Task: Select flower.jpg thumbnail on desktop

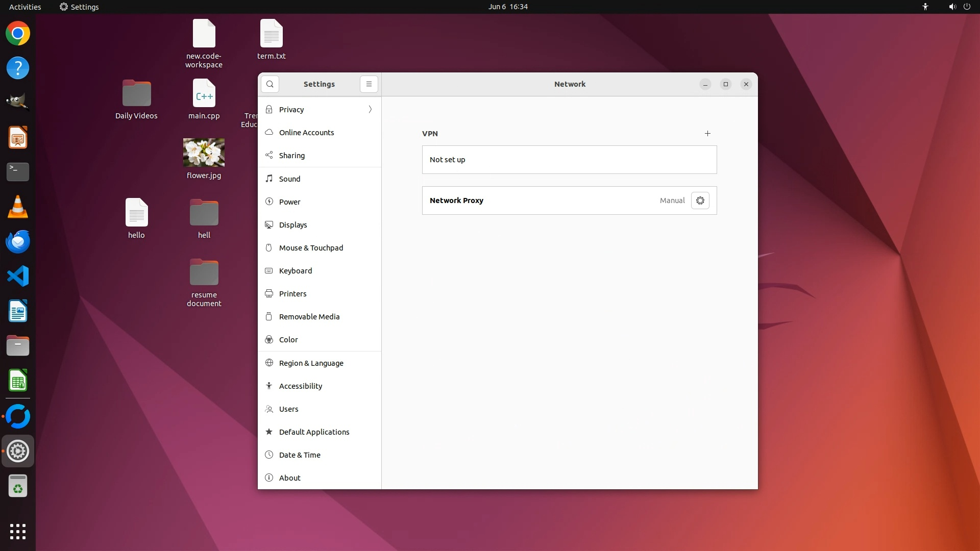Action: 204,153
